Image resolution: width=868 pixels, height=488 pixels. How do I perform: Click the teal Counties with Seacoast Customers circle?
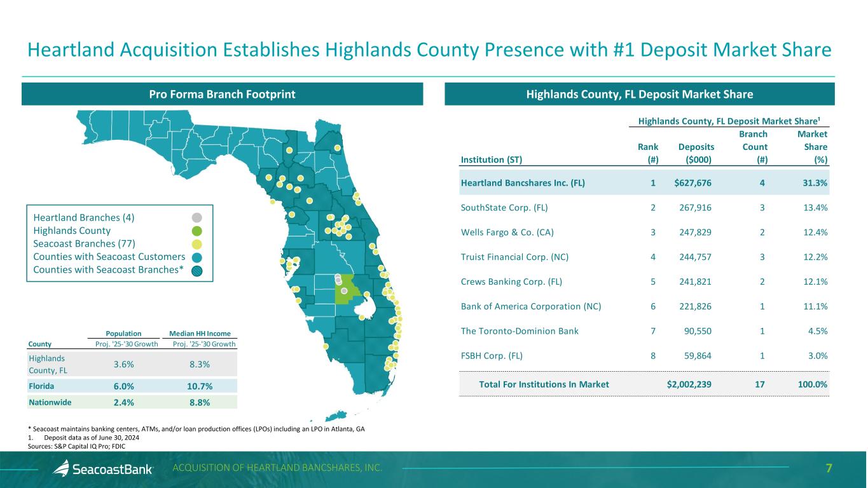coord(197,257)
